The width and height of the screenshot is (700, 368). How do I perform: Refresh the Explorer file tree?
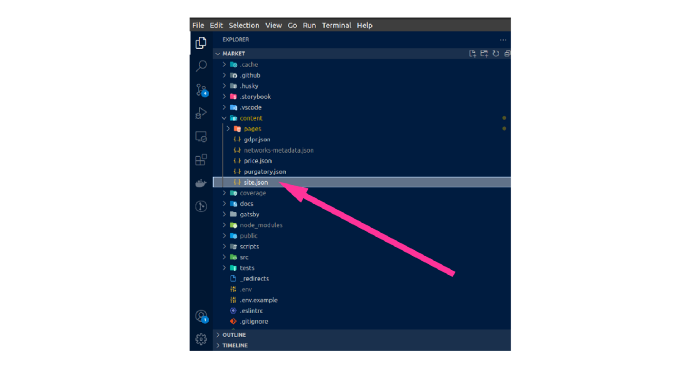pyautogui.click(x=496, y=54)
